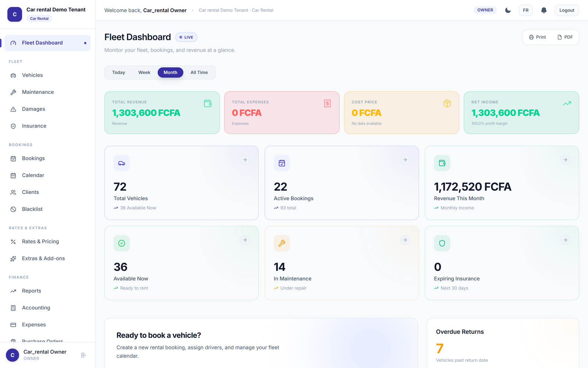
Task: Click calendar icon on Active Bookings card
Action: [x=282, y=163]
